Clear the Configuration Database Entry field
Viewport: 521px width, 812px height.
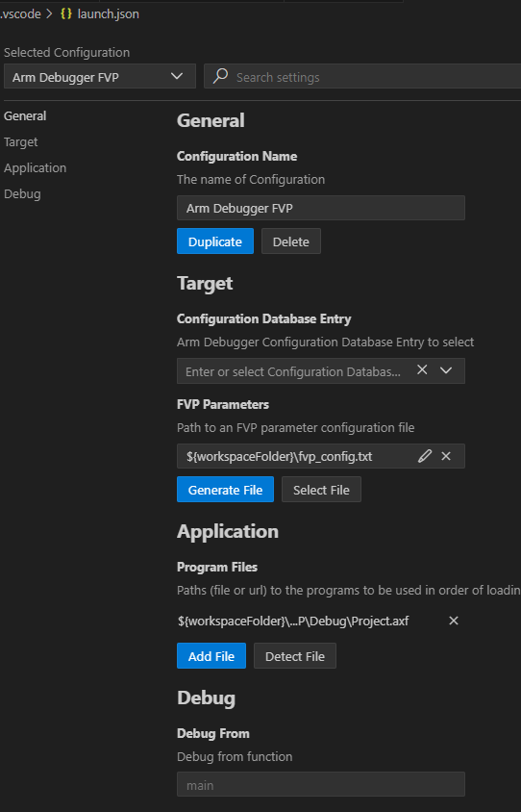422,369
